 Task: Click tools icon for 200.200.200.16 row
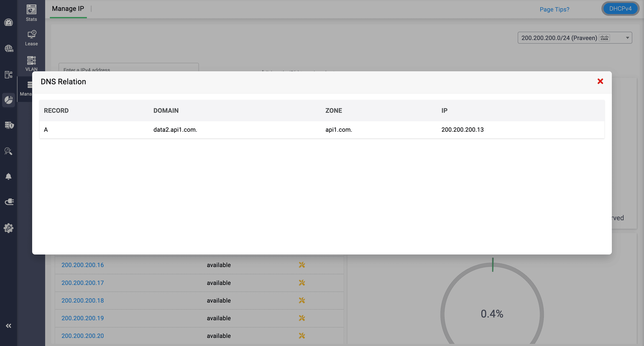[x=302, y=265]
